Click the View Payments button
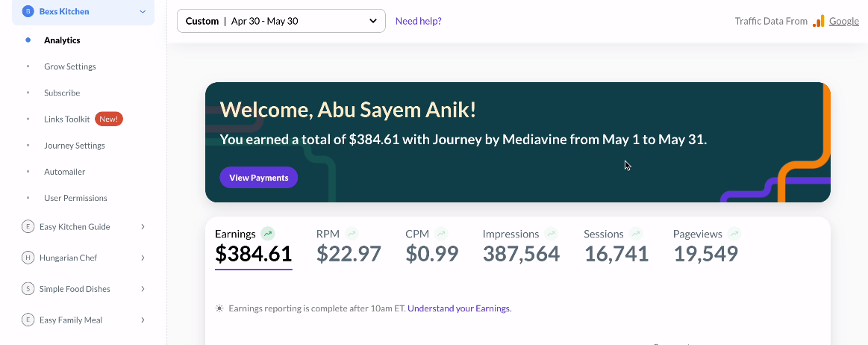Viewport: 868px width, 345px height. point(258,178)
